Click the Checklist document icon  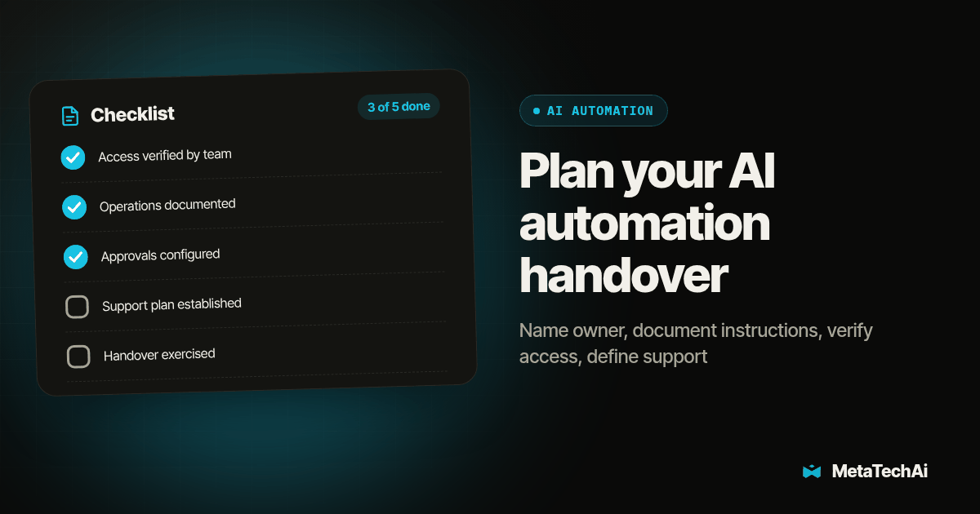[x=71, y=116]
